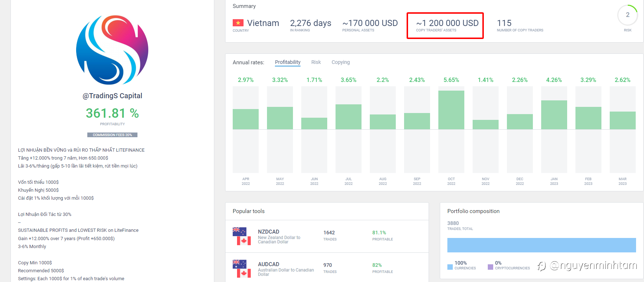Click the Commission Fees 20% badge

coord(112,135)
